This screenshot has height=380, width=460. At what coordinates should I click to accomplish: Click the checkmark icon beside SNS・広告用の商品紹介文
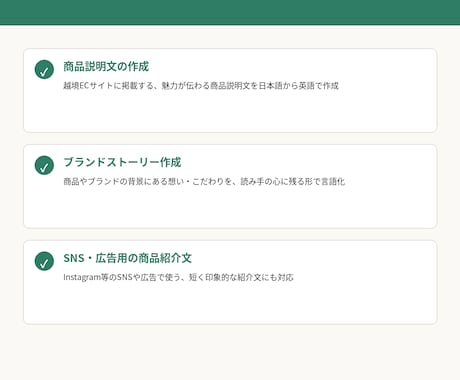(44, 261)
